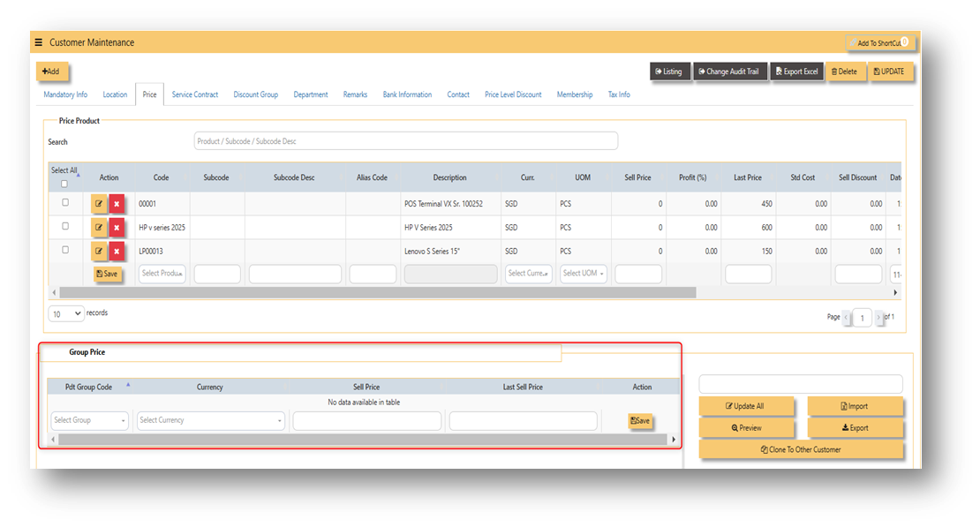
Task: Open the Select Currency dropdown in Group Price
Action: pyautogui.click(x=211, y=421)
